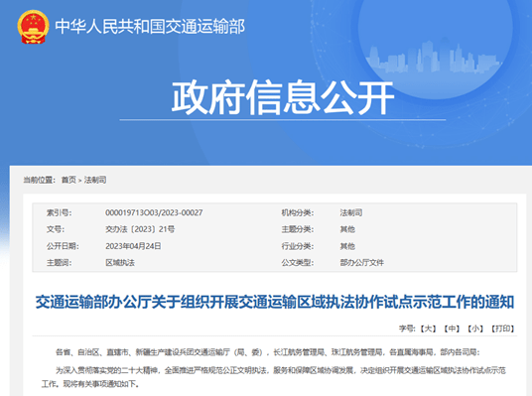The height and width of the screenshot is (396, 532).
Task: Click the 政府信息公开 banner heading
Action: pos(283,97)
